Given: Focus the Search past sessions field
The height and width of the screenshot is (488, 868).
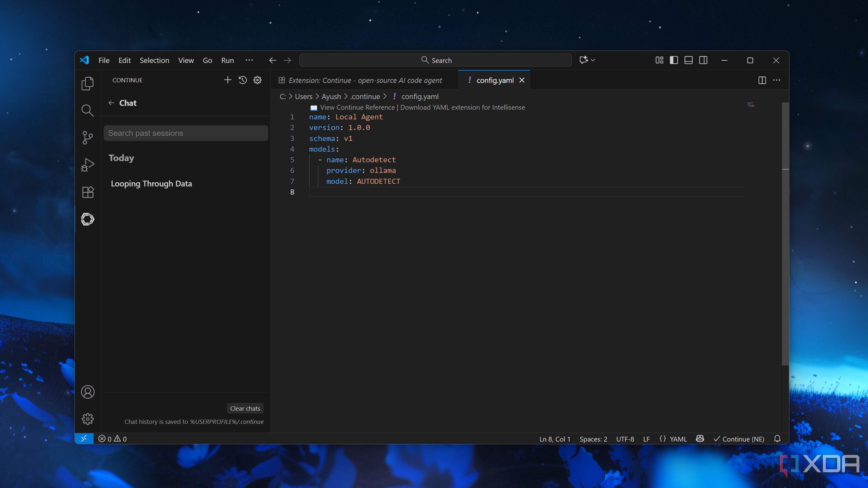Looking at the screenshot, I should [x=186, y=133].
